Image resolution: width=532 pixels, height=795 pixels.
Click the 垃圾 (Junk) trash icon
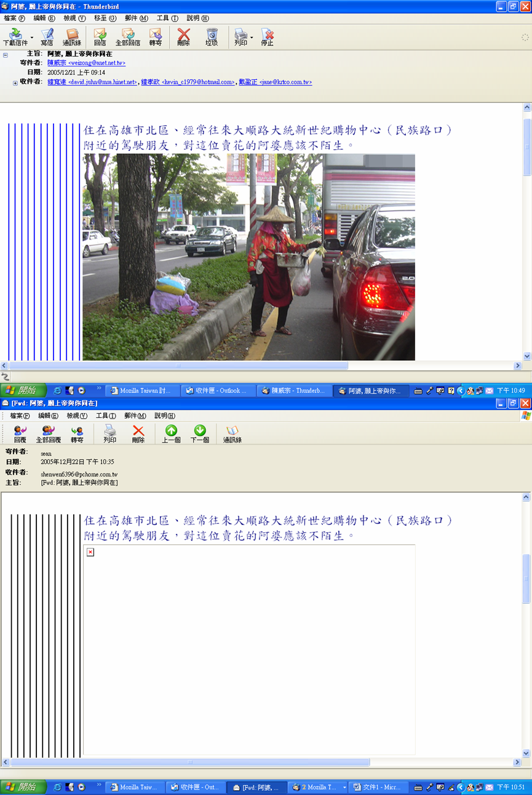tap(212, 37)
